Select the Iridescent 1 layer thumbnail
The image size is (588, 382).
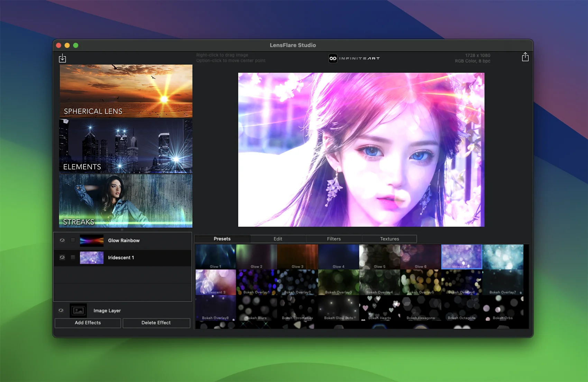92,257
